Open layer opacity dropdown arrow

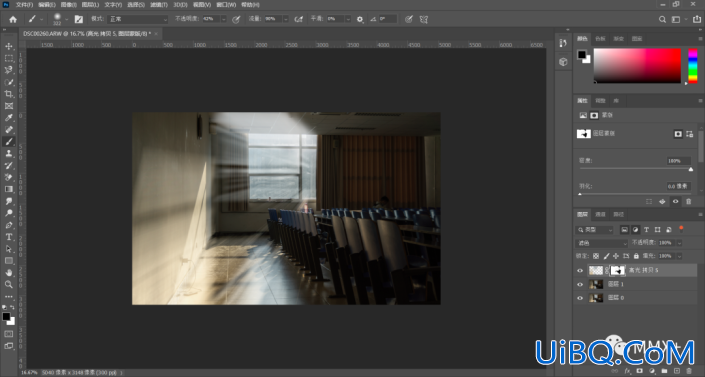pyautogui.click(x=679, y=242)
